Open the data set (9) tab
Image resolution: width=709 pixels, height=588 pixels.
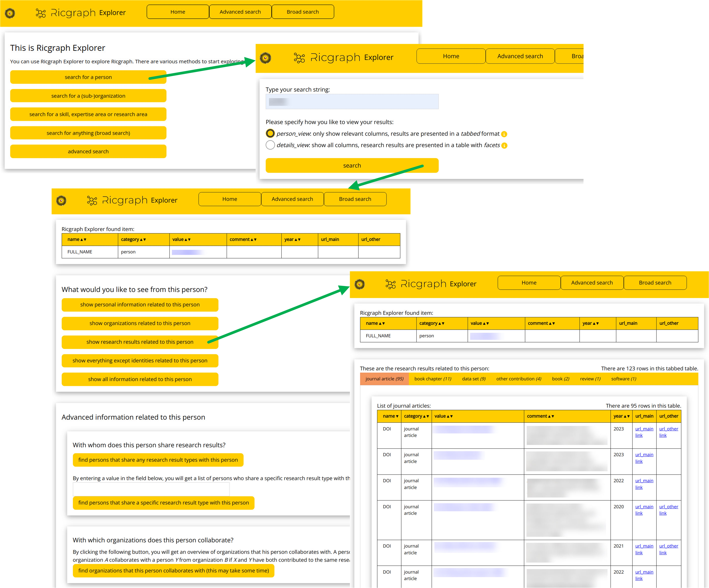474,379
